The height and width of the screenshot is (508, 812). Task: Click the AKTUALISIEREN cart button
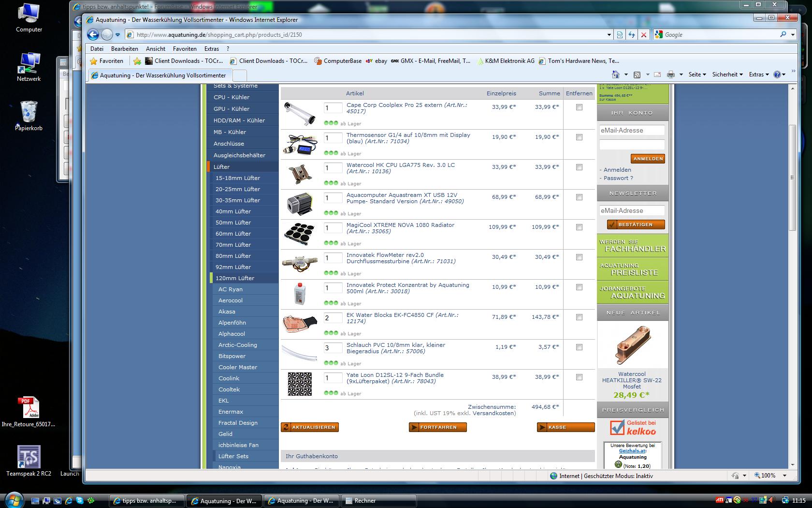310,427
